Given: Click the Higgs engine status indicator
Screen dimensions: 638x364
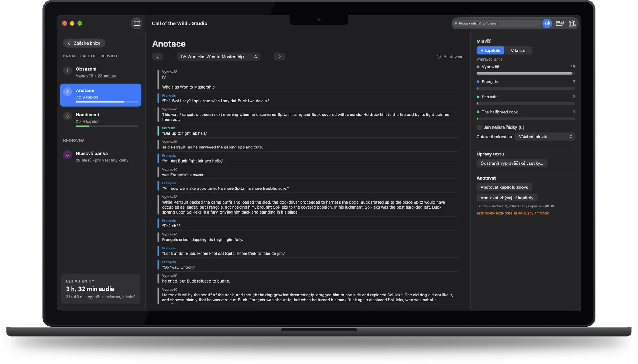Looking at the screenshot, I should (x=497, y=23).
